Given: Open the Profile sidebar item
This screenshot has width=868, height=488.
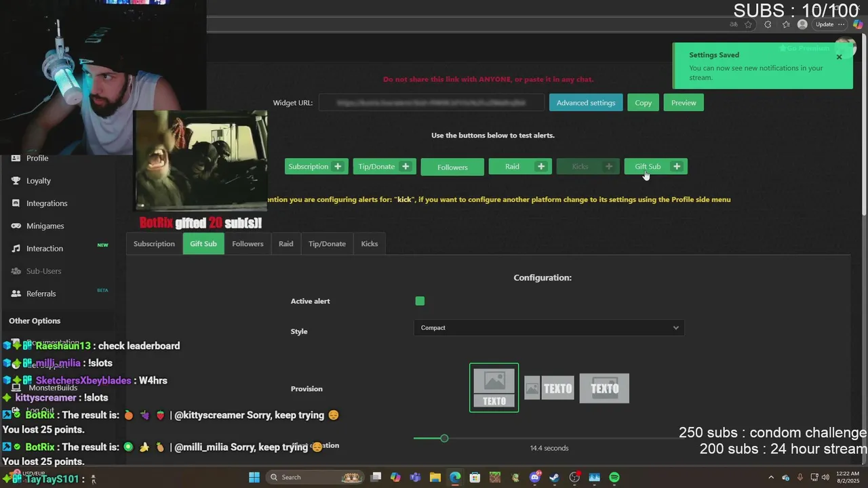Looking at the screenshot, I should click(37, 158).
